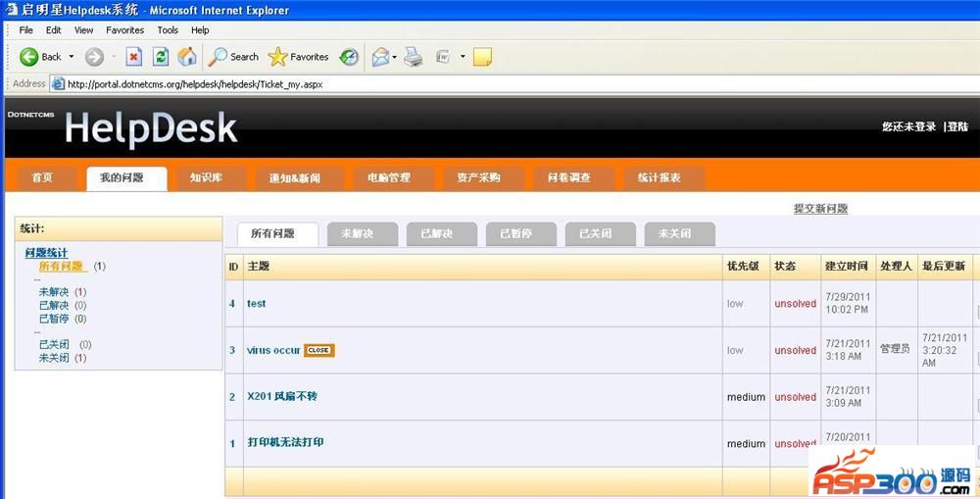The height and width of the screenshot is (499, 980).
Task: Select 已关闭 in the statistics sidebar
Action: [54, 344]
